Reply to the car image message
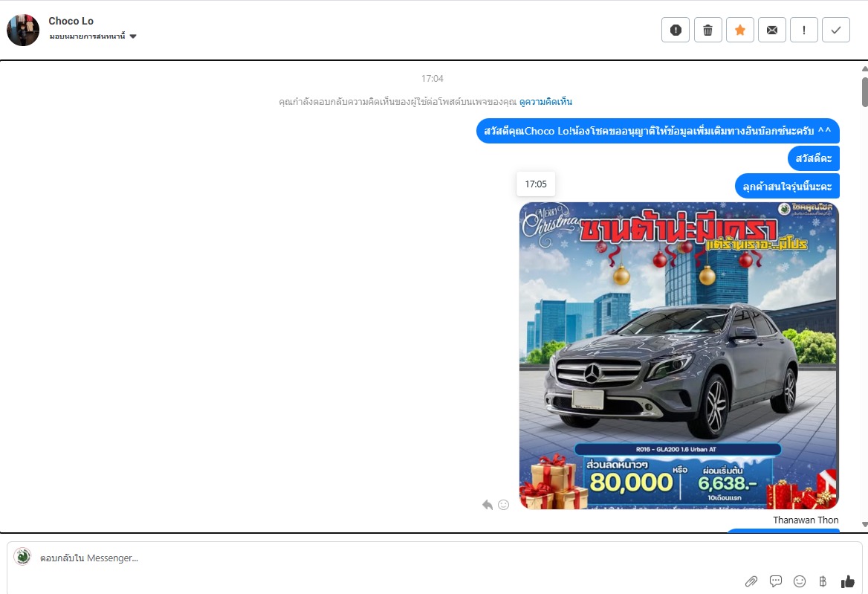 point(488,505)
